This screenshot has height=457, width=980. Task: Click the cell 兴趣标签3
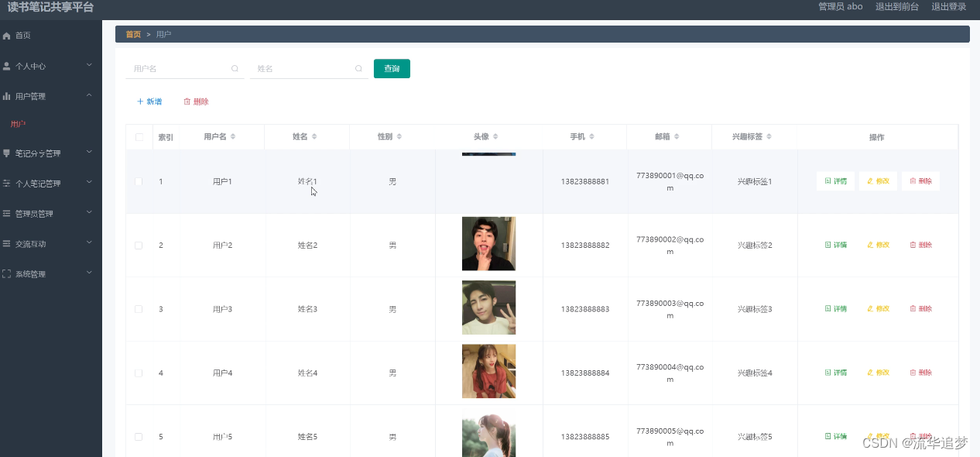[x=755, y=309]
